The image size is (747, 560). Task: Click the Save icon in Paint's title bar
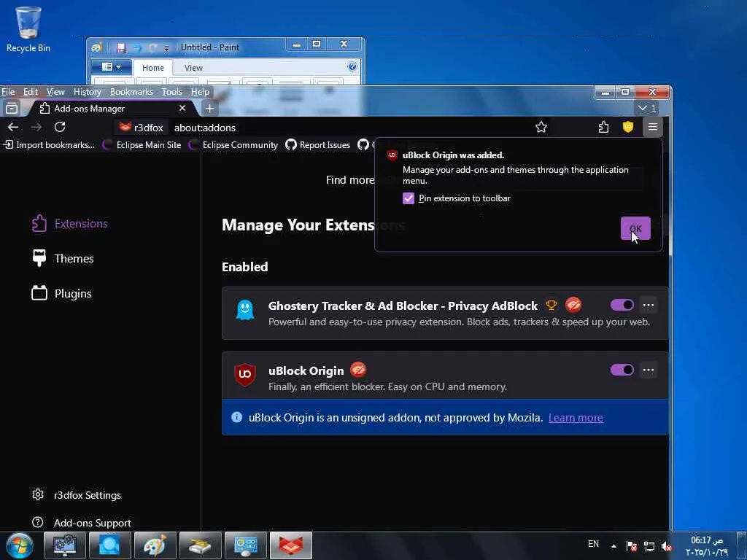click(x=121, y=47)
